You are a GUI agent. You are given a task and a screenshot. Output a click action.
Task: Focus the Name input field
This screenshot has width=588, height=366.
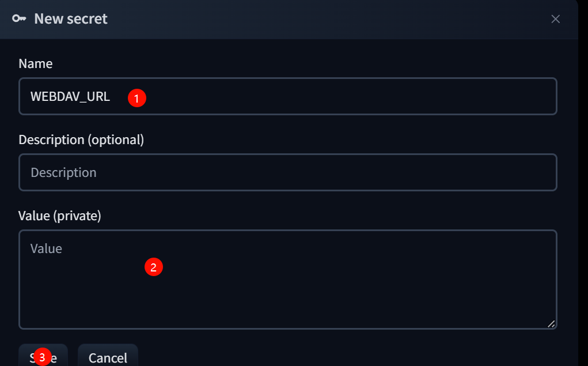click(x=287, y=96)
